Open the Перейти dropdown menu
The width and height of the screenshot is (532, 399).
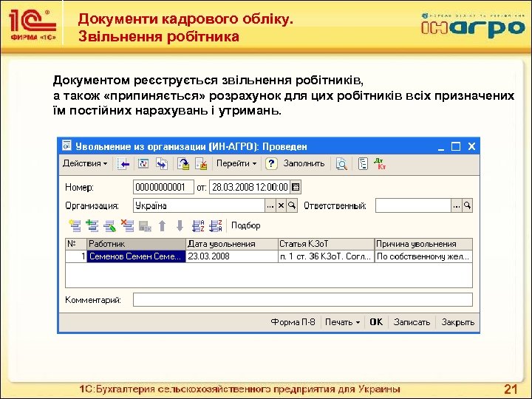point(236,163)
